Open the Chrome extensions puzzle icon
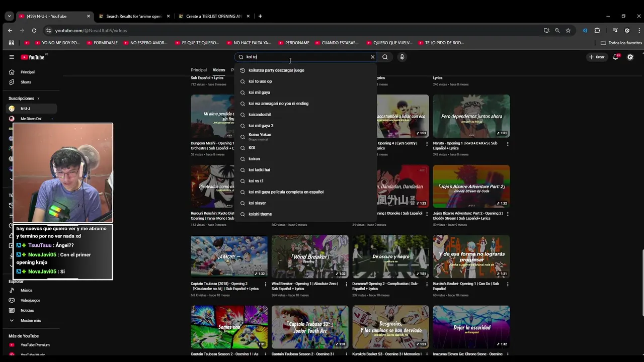Image resolution: width=644 pixels, height=362 pixels. pos(597,31)
